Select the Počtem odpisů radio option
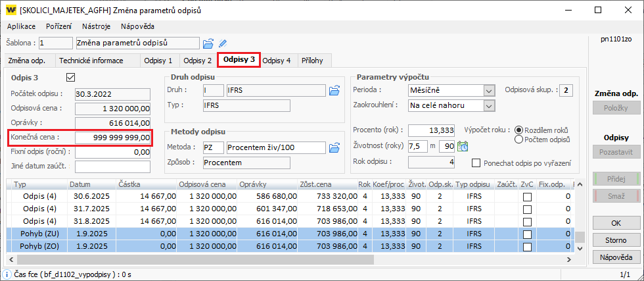The width and height of the screenshot is (644, 281). pyautogui.click(x=519, y=140)
